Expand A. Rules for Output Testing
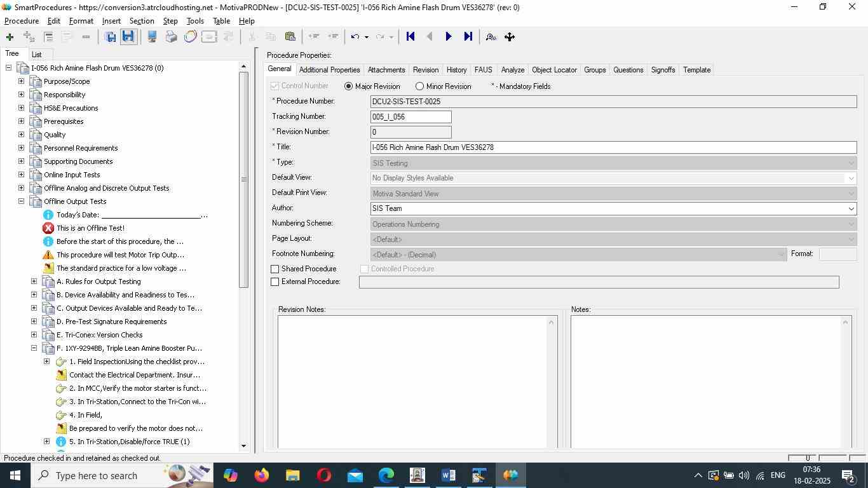The image size is (868, 488). pyautogui.click(x=34, y=281)
